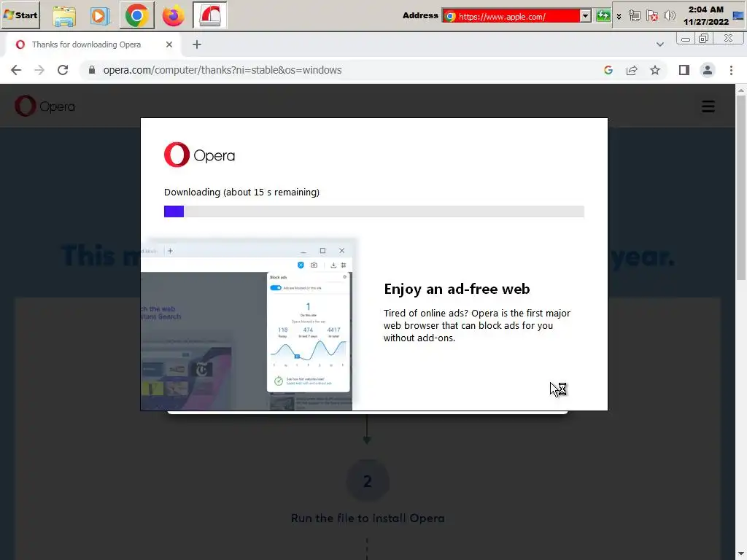Click the volume speaker tray icon
The height and width of the screenshot is (560, 747).
tap(670, 16)
